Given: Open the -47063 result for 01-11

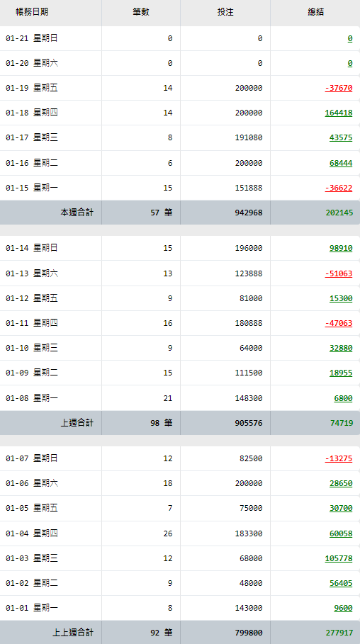Looking at the screenshot, I should [339, 323].
